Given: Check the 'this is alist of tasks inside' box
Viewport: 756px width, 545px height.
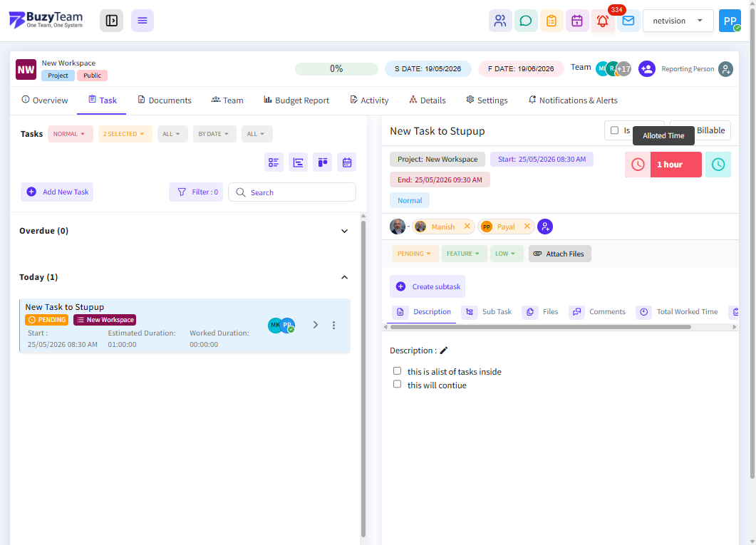Looking at the screenshot, I should coord(398,371).
